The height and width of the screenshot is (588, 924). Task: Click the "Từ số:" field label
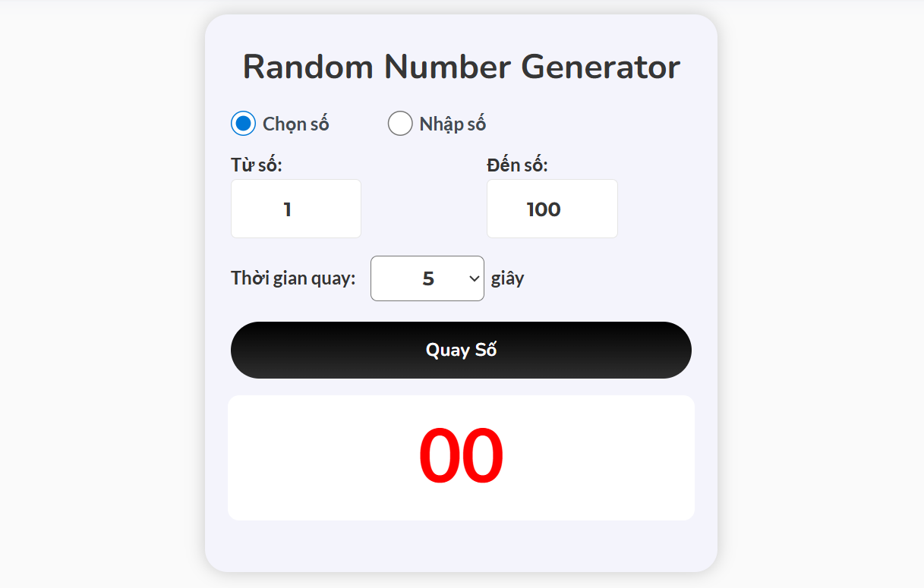257,165
